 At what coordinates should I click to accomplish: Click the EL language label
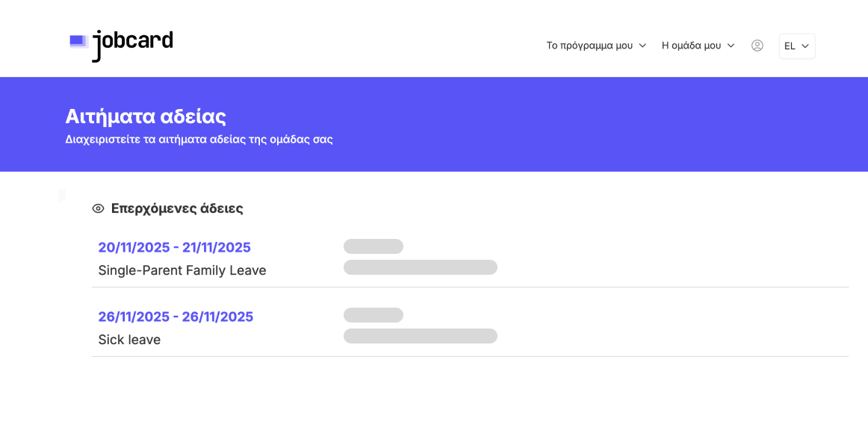pos(790,46)
